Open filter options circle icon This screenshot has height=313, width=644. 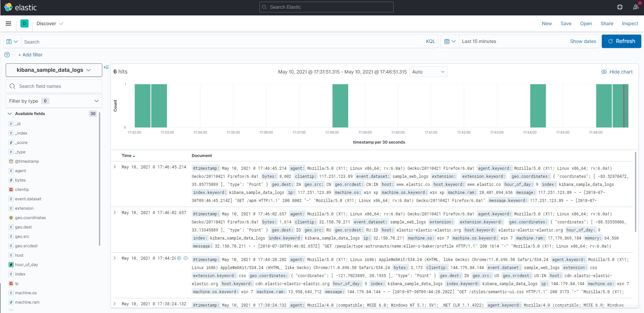7,55
